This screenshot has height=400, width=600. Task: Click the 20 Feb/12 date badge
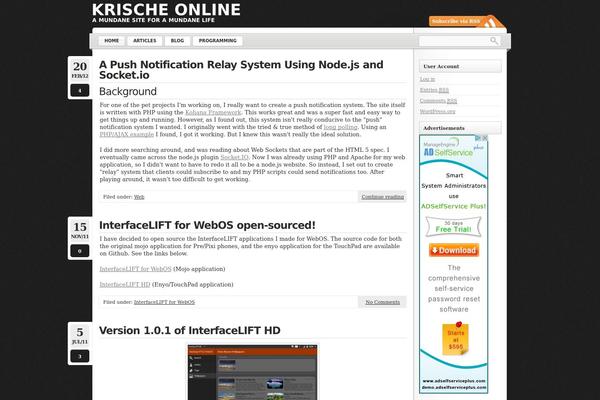(80, 69)
